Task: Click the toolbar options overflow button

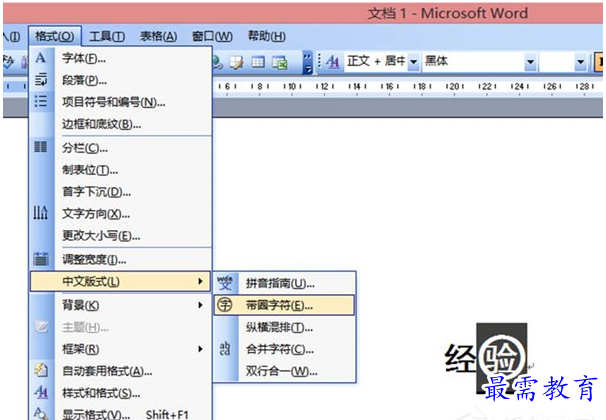Action: point(308,62)
